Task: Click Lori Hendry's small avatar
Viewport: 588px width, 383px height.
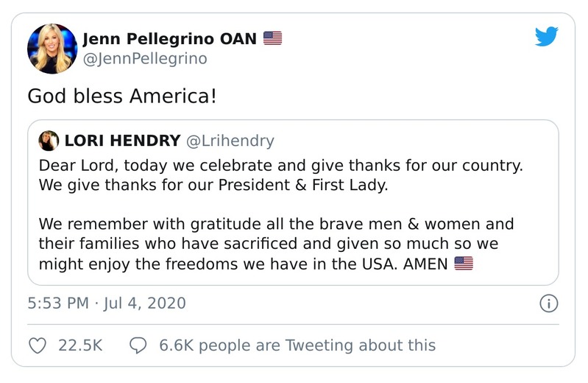Action: point(49,141)
